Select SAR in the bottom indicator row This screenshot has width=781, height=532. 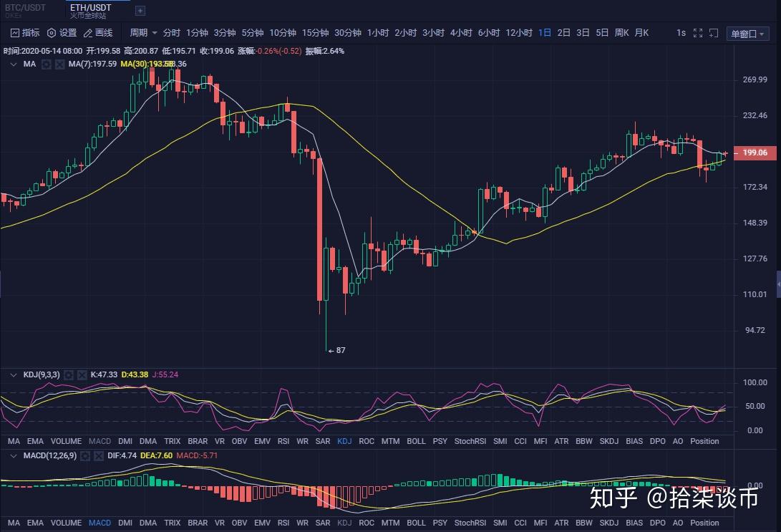323,523
